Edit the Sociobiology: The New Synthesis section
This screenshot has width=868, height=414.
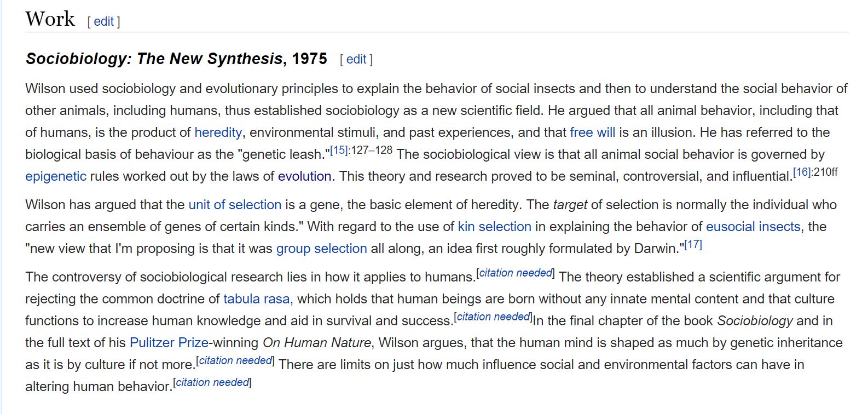(356, 59)
